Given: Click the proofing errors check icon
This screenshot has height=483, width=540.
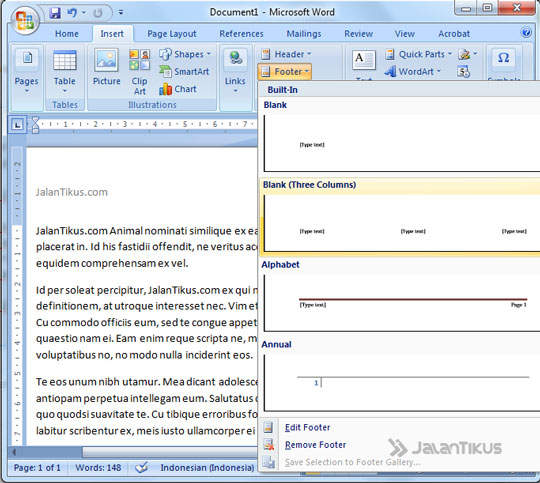Looking at the screenshot, I should point(141,467).
